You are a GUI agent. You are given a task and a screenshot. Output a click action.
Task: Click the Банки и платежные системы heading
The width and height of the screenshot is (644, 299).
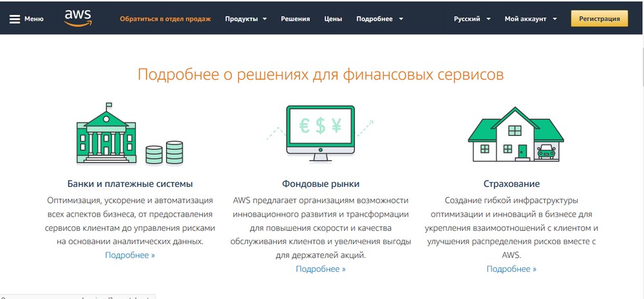(130, 184)
